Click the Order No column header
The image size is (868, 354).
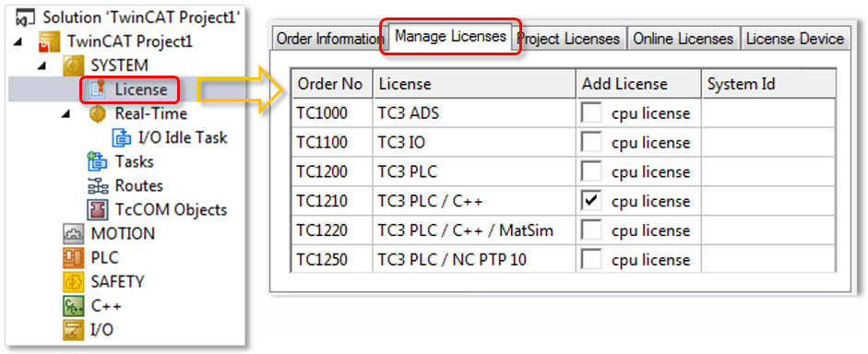[x=332, y=84]
